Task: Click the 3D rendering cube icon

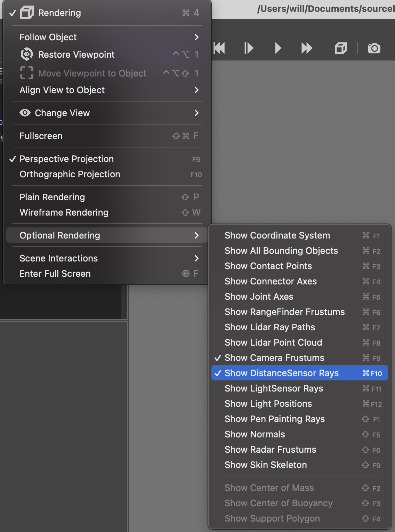Action: (340, 48)
